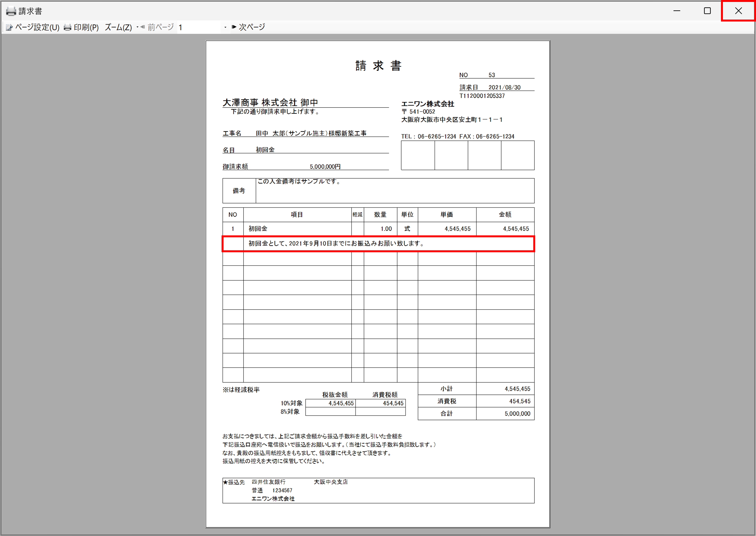This screenshot has width=756, height=536.
Task: Click the previous page arrow icon
Action: tap(142, 27)
